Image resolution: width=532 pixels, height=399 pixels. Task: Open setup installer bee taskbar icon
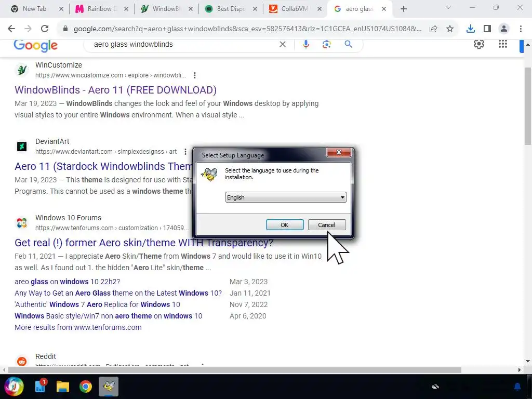pos(109,387)
